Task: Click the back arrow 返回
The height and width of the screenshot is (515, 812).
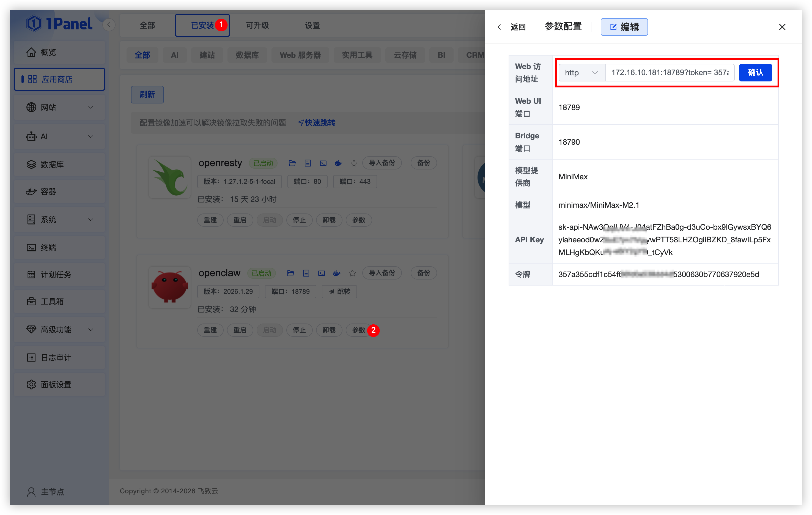Action: pyautogui.click(x=511, y=27)
